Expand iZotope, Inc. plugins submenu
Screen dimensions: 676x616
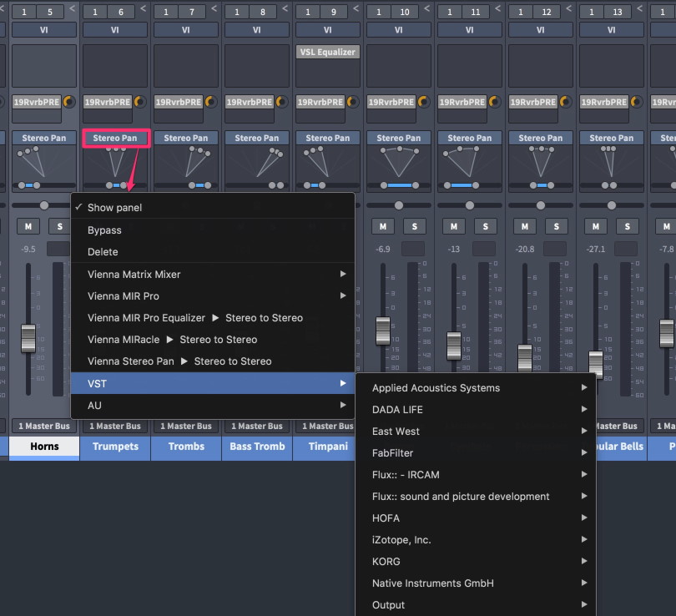[x=476, y=540]
